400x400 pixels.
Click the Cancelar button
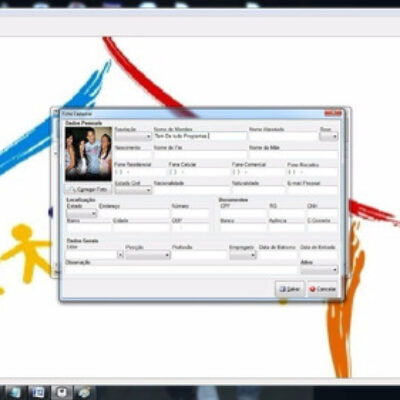(323, 289)
